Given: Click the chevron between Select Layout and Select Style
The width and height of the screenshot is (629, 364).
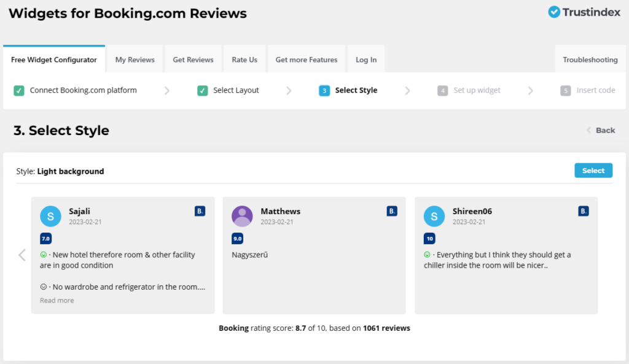Looking at the screenshot, I should 289,90.
